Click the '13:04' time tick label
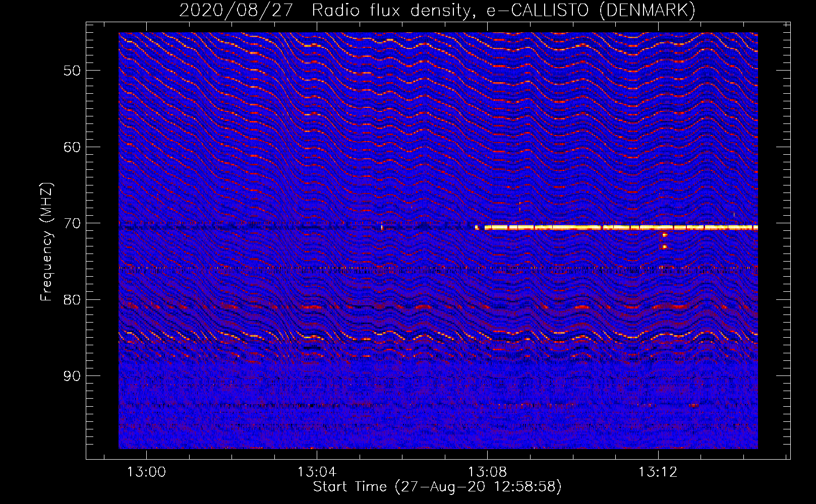Screen dimensions: 816x504 click(317, 472)
